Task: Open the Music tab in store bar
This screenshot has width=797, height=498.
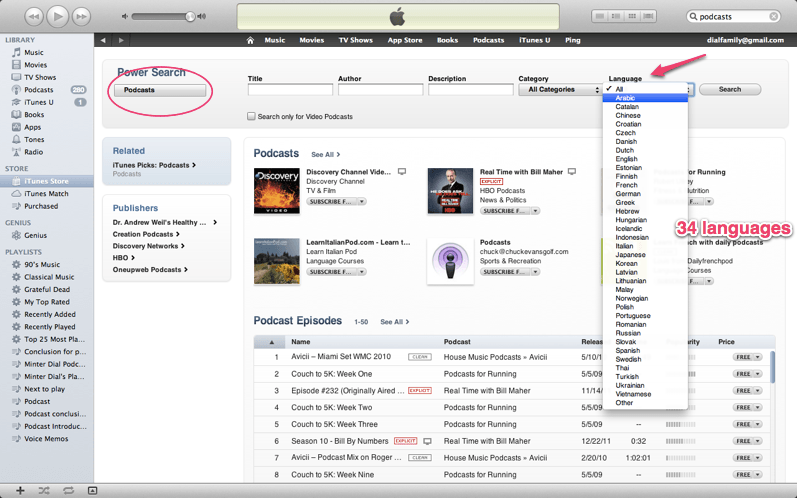Action: pos(274,40)
